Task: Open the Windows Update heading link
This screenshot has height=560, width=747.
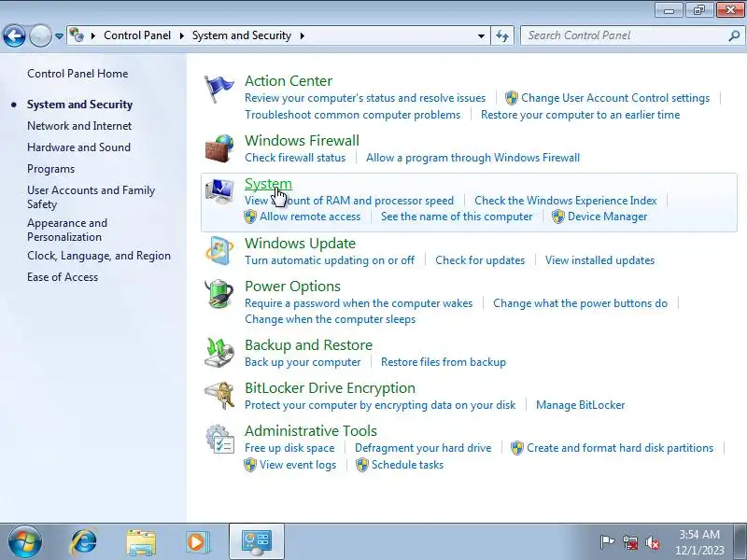Action: click(x=300, y=244)
